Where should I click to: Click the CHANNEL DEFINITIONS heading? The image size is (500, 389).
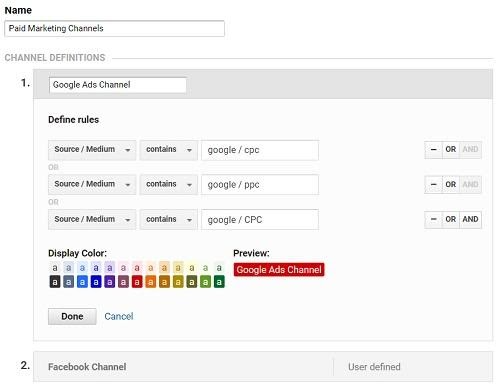(x=55, y=58)
